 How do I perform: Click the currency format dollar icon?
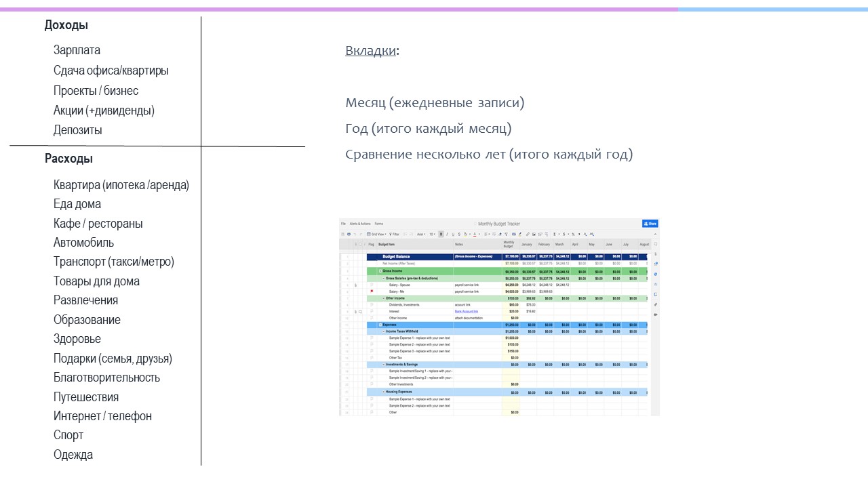tap(564, 234)
